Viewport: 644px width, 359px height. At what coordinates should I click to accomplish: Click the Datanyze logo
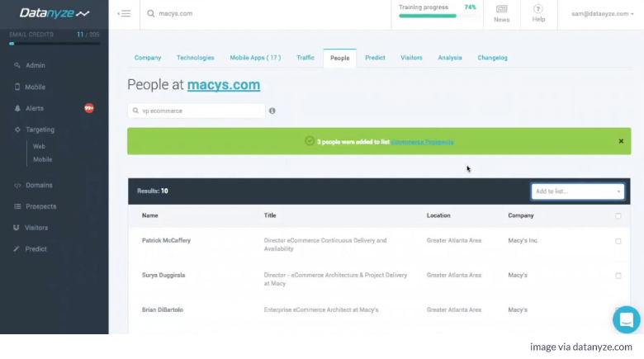pyautogui.click(x=54, y=13)
